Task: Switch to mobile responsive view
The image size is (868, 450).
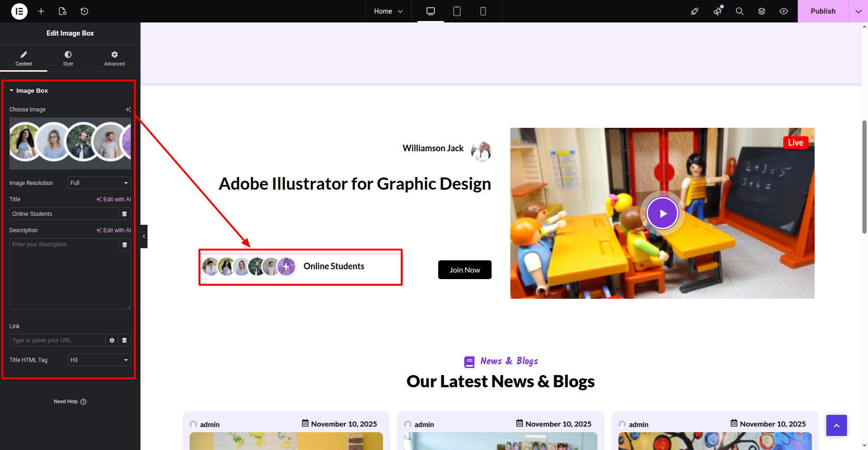Action: pos(483,11)
